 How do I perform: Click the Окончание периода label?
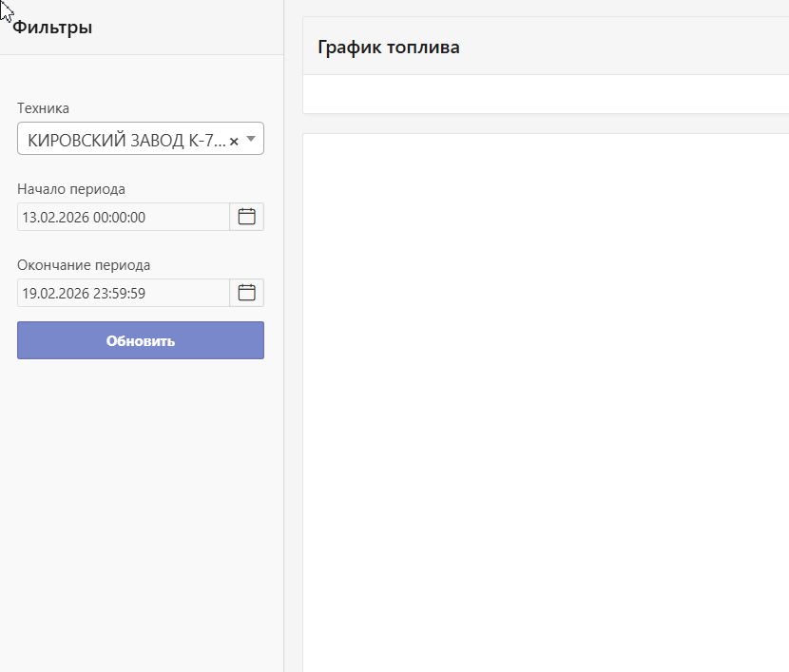[84, 265]
